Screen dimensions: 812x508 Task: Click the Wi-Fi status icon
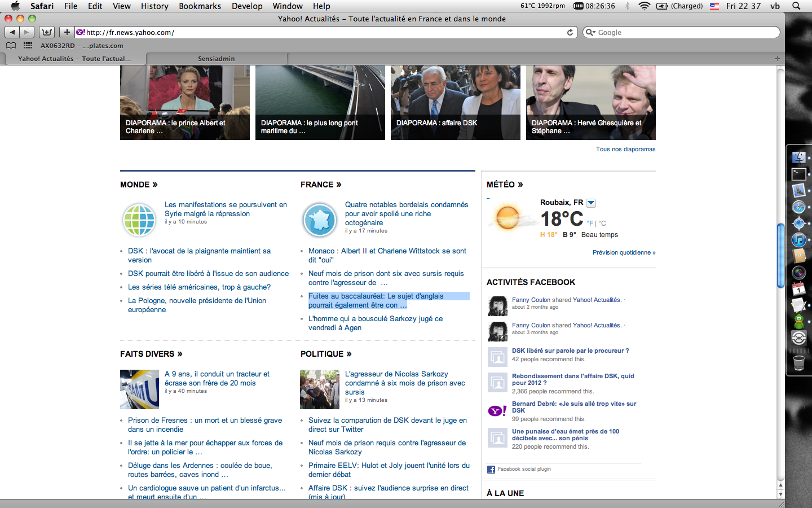(x=644, y=6)
